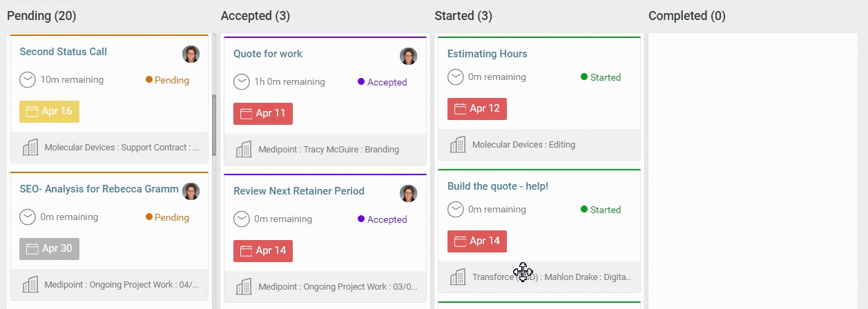Click building icon beside Molecular Devices : Editing
Image resolution: width=868 pixels, height=309 pixels.
pyautogui.click(x=458, y=145)
